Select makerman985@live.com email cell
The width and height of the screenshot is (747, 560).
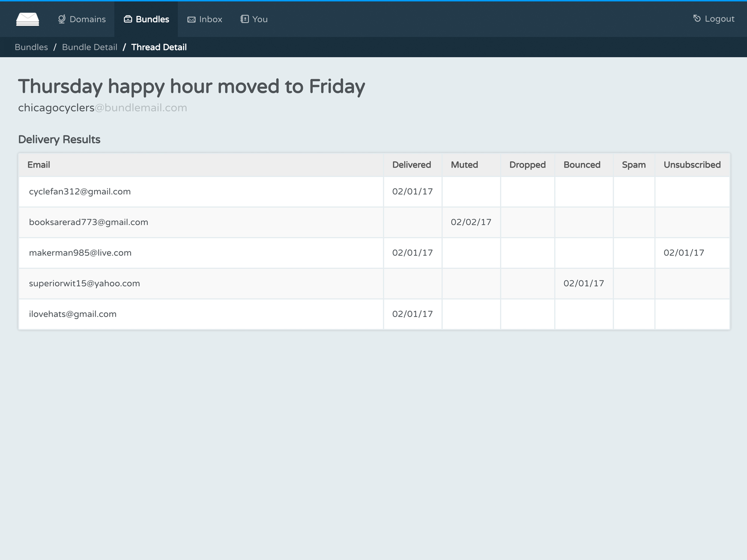[x=201, y=253]
